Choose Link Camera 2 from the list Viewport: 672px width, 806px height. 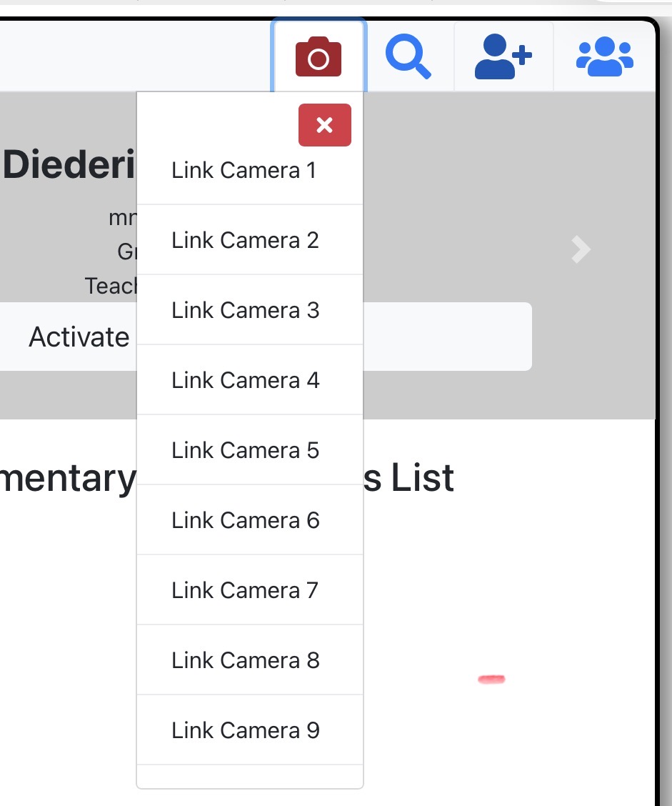(x=245, y=241)
